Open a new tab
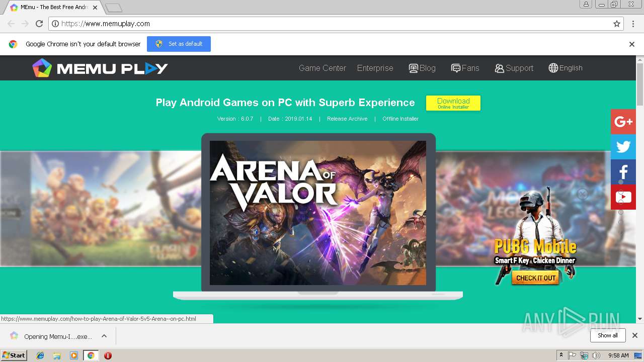 (x=114, y=8)
